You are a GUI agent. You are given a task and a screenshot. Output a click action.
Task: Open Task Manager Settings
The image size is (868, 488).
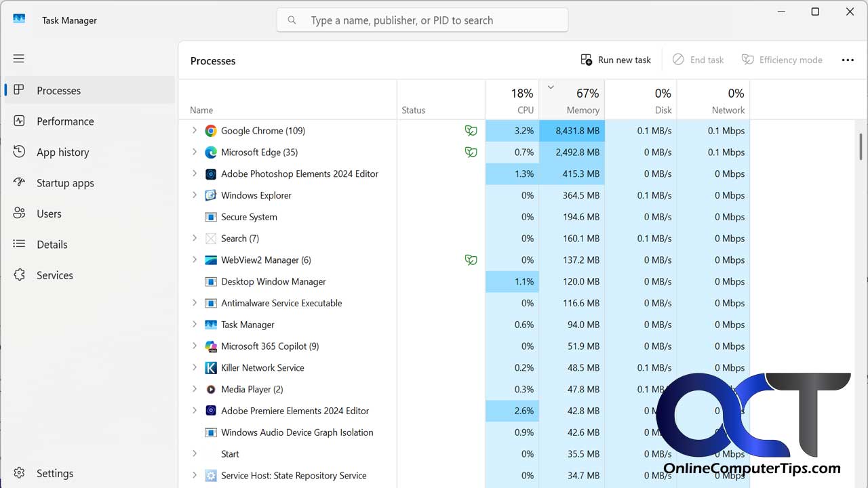[x=90, y=474]
